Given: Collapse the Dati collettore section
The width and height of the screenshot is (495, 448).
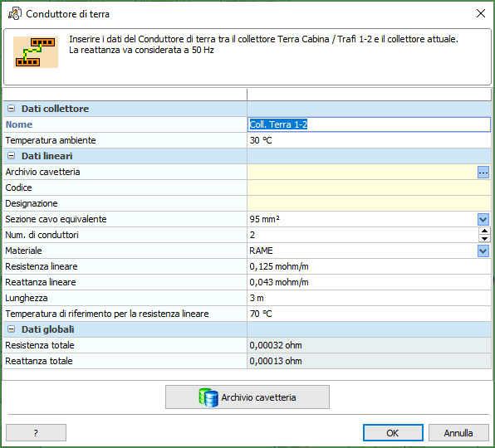Looking at the screenshot, I should point(11,109).
